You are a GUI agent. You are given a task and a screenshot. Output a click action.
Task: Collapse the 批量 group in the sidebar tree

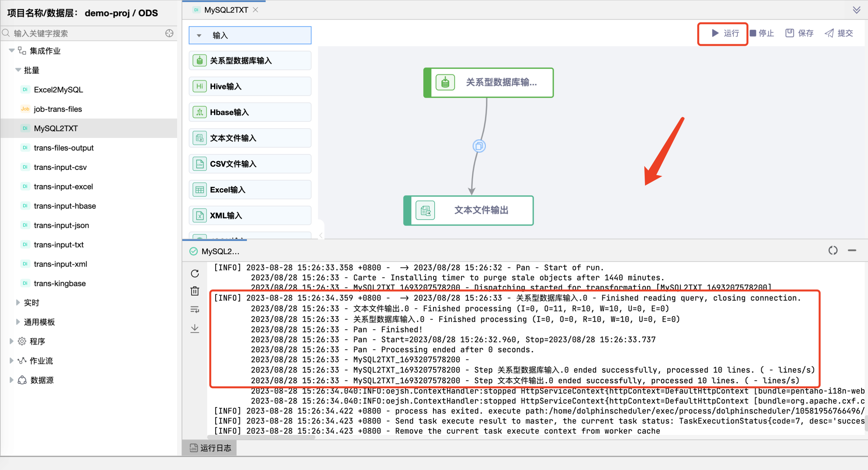tap(18, 70)
